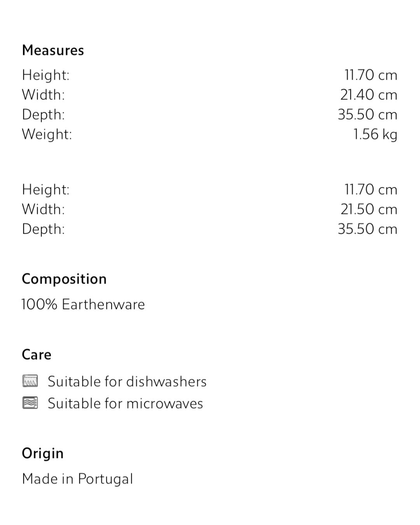Click the 21.50 cm width value
This screenshot has width=420, height=525.
(x=369, y=209)
